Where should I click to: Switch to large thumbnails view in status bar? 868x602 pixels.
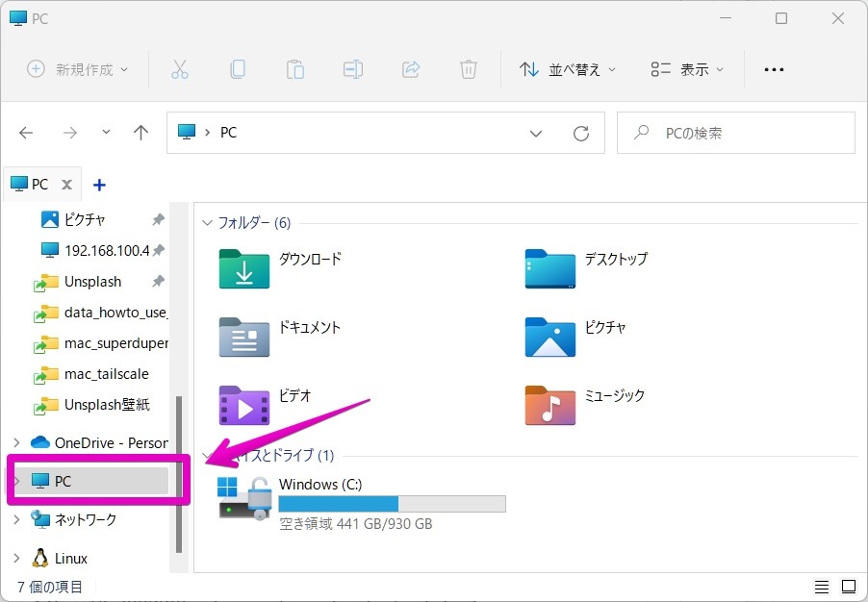(x=848, y=586)
